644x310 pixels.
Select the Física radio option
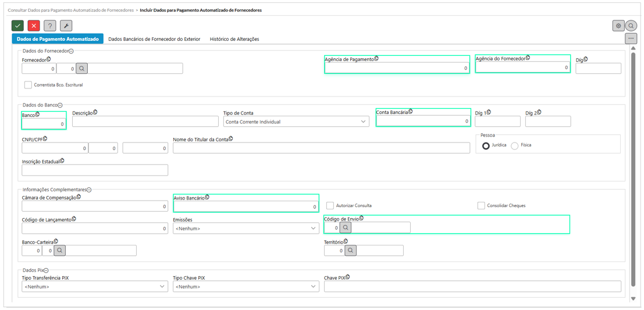514,146
